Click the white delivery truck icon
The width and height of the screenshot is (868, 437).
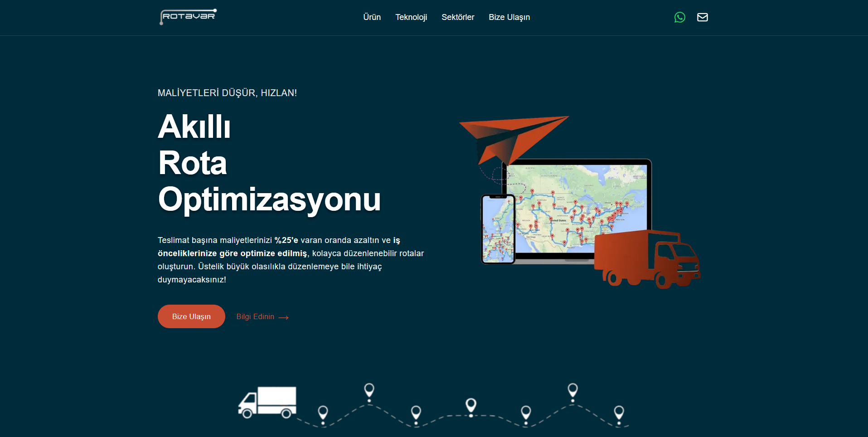coord(267,402)
